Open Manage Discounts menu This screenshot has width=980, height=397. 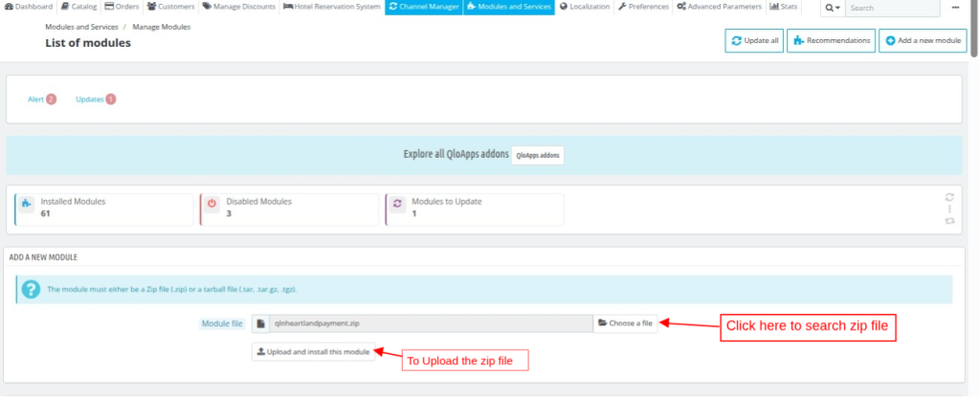[x=238, y=7]
